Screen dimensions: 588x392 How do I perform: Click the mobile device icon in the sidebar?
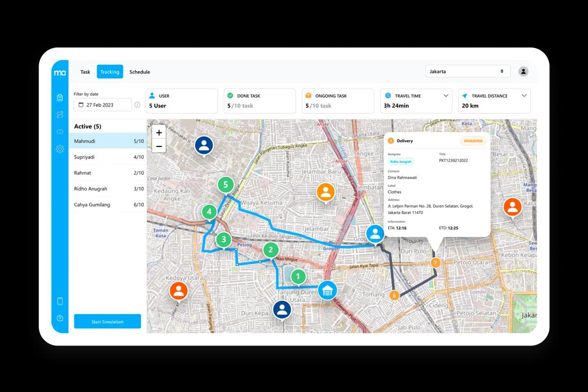click(x=60, y=302)
